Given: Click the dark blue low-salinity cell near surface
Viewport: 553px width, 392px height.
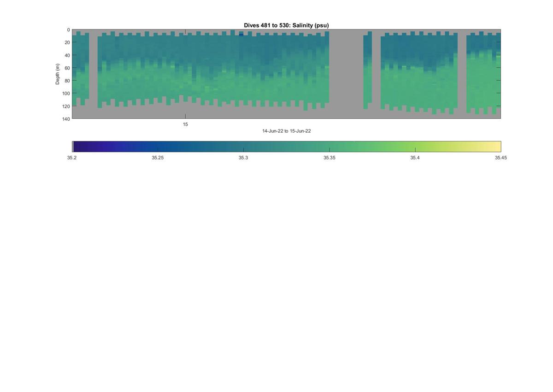Looking at the screenshot, I should 241,35.
